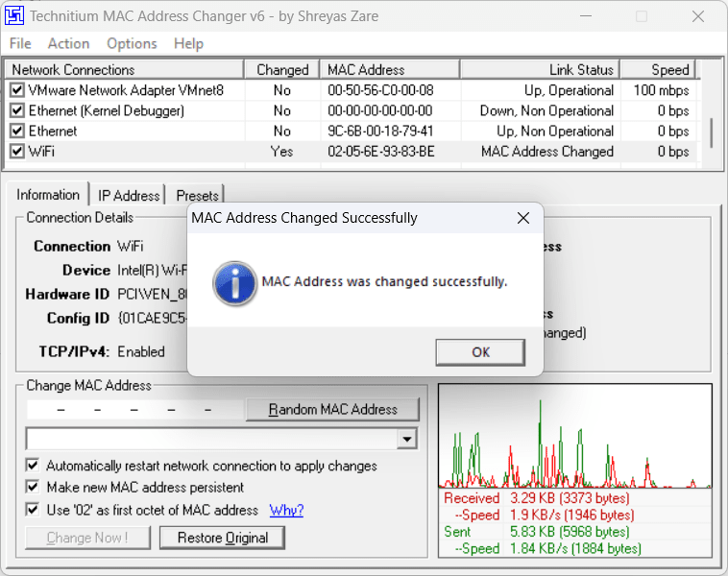728x576 pixels.
Task: Click the Random MAC Address button
Action: (332, 409)
